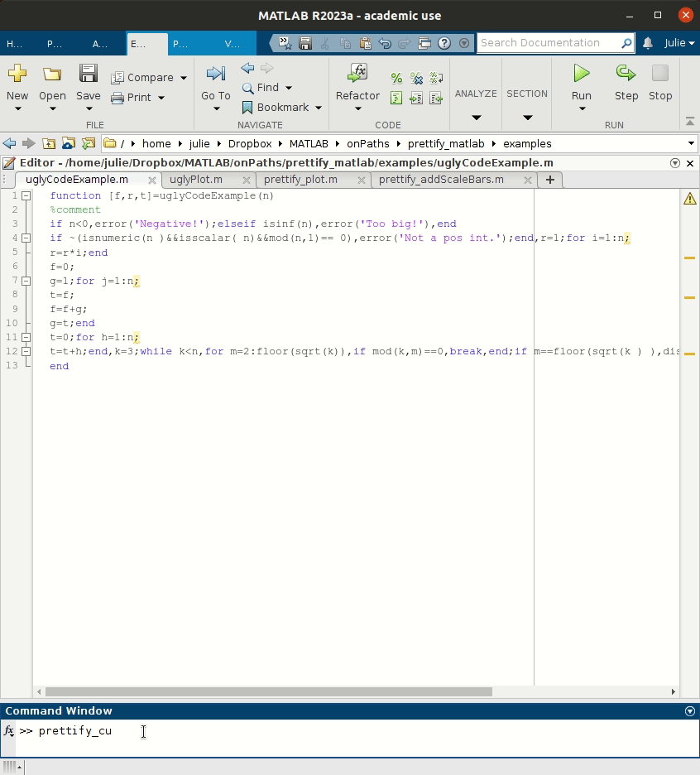This screenshot has width=700, height=775.
Task: Click the navigate Forward arrow in the Navigate section
Action: [x=266, y=68]
